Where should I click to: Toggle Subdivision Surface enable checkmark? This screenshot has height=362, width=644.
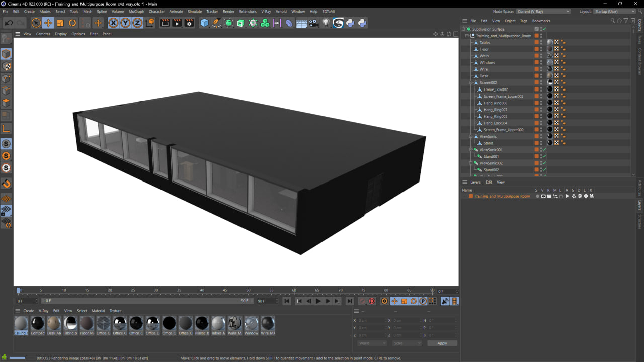[x=544, y=29]
